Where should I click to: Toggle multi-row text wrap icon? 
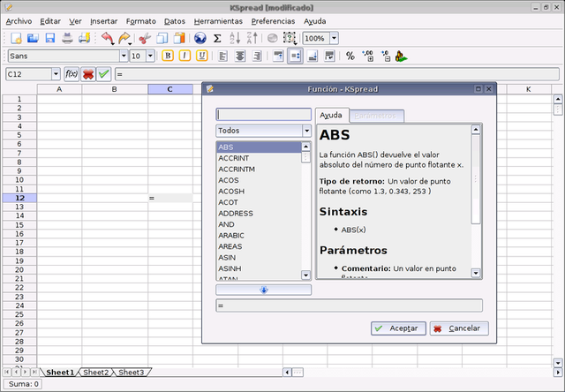coord(329,57)
